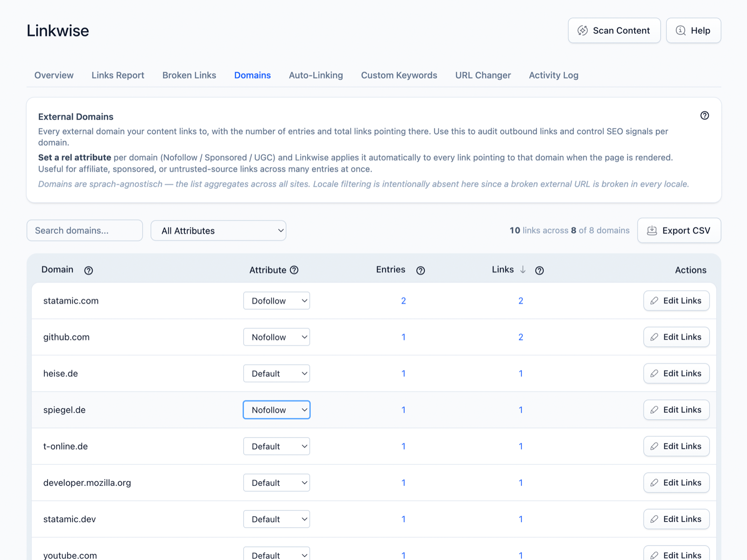The image size is (747, 560).
Task: Click the heise.de domain name
Action: coord(61,373)
